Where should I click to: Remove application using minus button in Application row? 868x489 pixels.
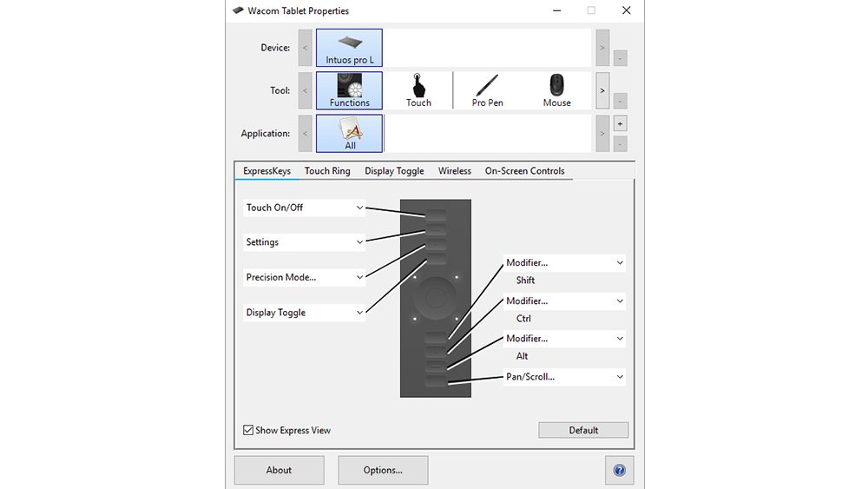click(620, 144)
